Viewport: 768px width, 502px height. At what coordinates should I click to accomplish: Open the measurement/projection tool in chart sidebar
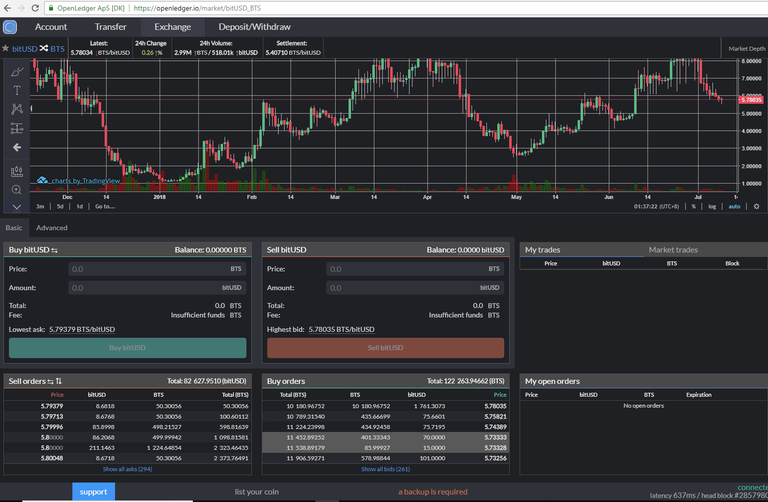coord(17,128)
